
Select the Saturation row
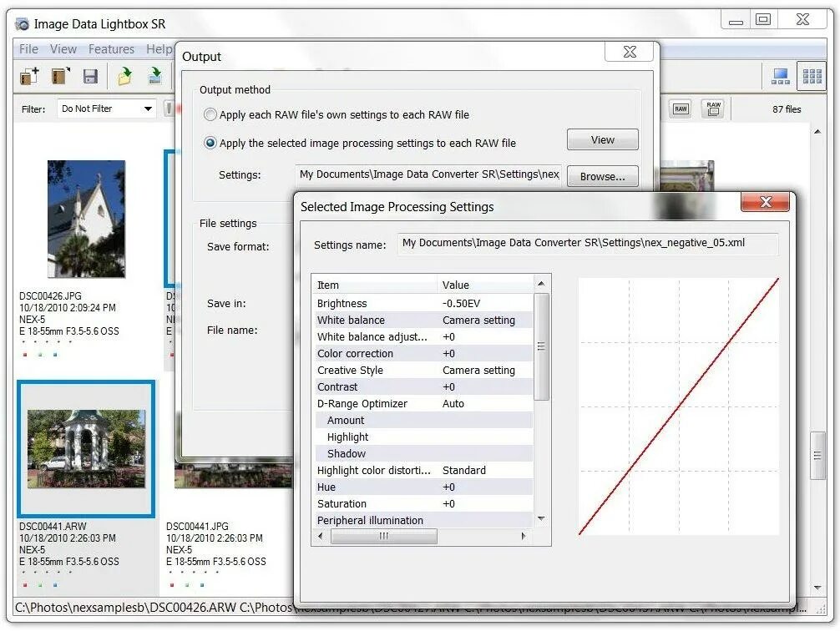point(423,503)
